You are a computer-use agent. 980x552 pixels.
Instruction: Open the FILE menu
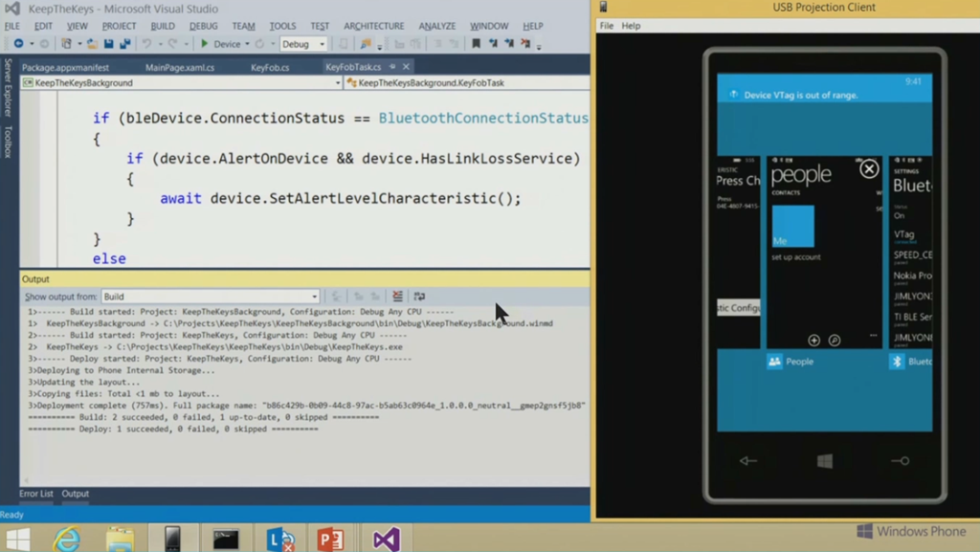(x=11, y=26)
